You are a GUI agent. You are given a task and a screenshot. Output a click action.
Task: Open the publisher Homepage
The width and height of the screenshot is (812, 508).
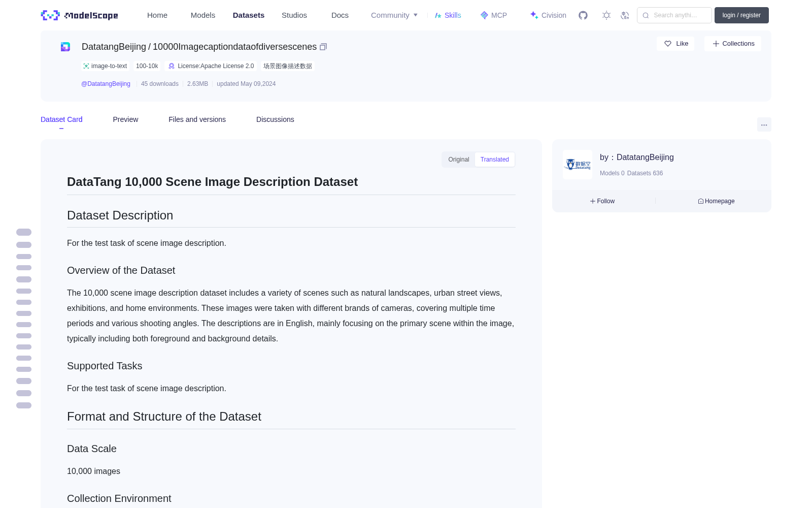[x=716, y=201]
